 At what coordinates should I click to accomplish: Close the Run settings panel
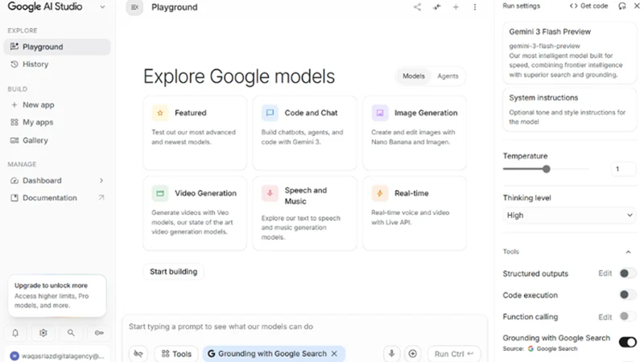(x=637, y=6)
